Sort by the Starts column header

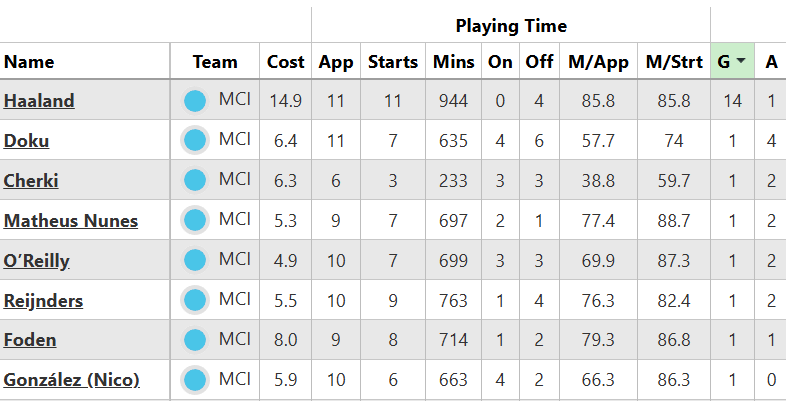click(x=393, y=61)
